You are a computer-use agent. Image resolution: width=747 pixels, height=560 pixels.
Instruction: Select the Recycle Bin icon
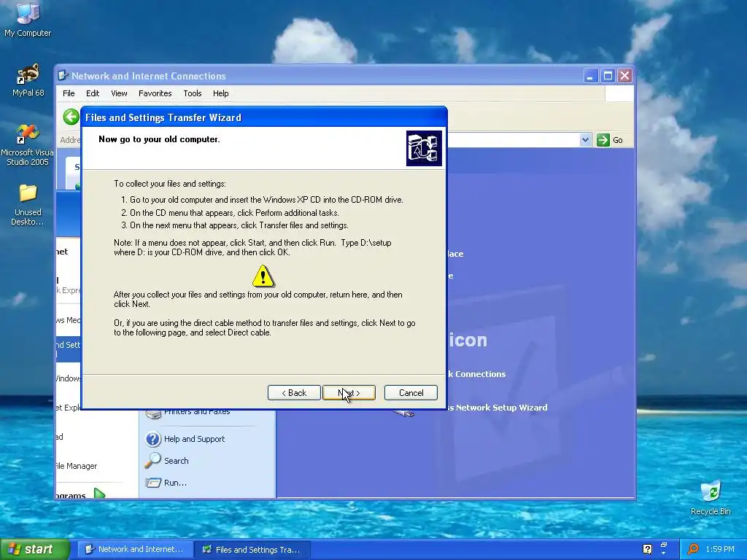click(711, 498)
